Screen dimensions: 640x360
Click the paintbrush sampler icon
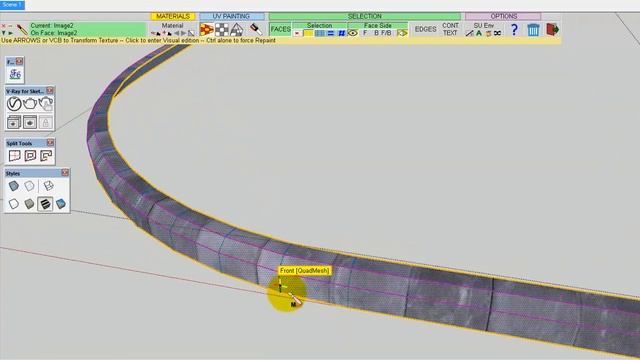pos(22,29)
